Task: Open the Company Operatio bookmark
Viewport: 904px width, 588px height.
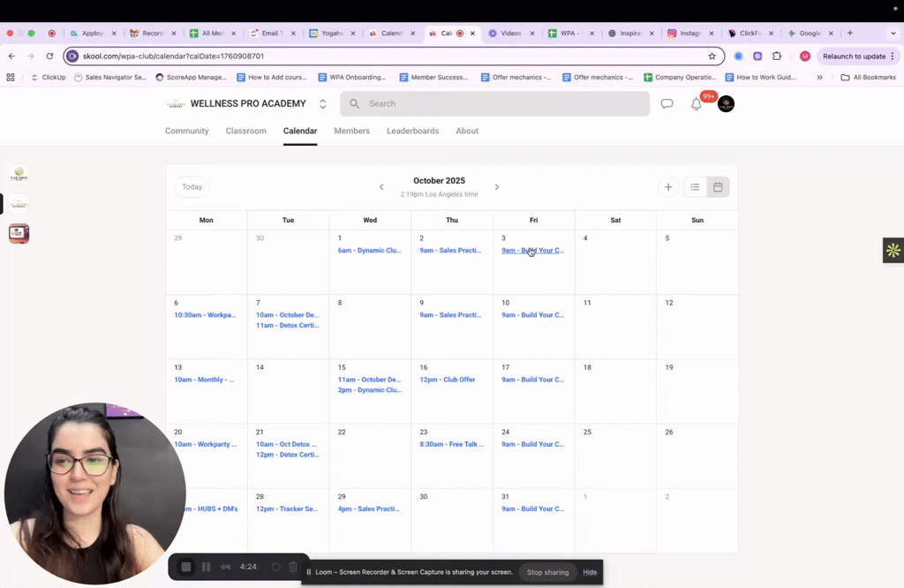Action: click(x=680, y=77)
